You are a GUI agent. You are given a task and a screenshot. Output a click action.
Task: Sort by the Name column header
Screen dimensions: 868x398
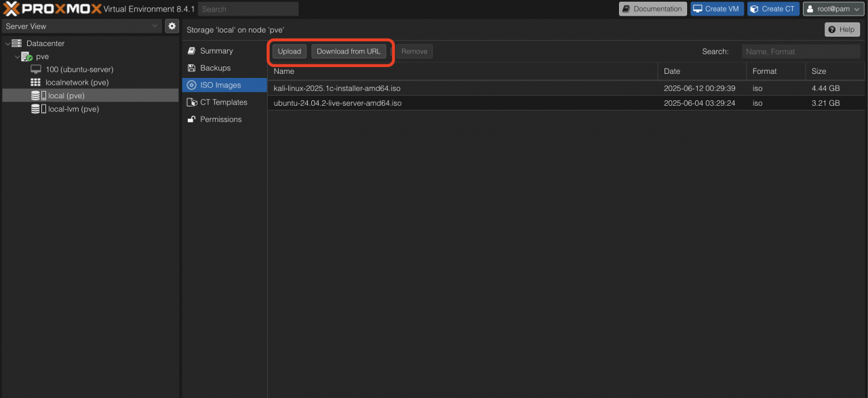coord(462,71)
